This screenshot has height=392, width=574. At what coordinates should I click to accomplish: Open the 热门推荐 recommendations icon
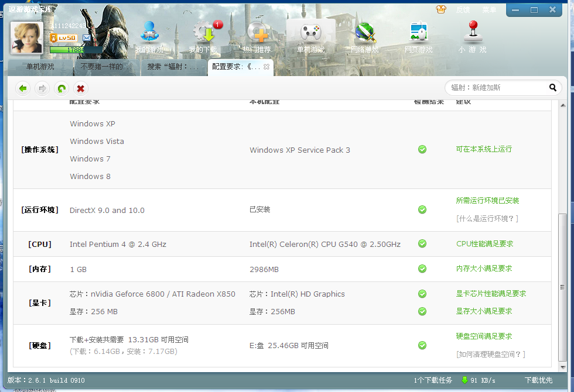click(257, 32)
